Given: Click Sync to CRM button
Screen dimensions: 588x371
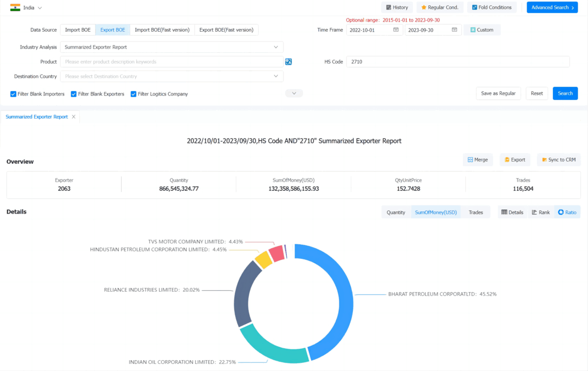Looking at the screenshot, I should coord(559,160).
